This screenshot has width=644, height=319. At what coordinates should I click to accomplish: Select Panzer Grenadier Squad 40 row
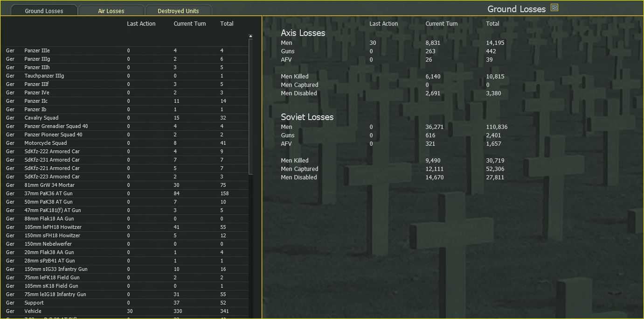(126, 126)
